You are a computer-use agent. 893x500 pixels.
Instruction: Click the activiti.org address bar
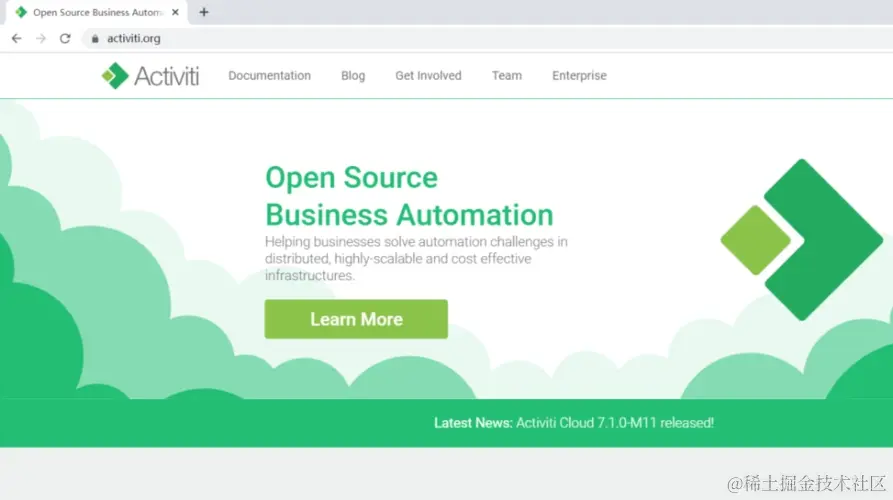pos(490,38)
